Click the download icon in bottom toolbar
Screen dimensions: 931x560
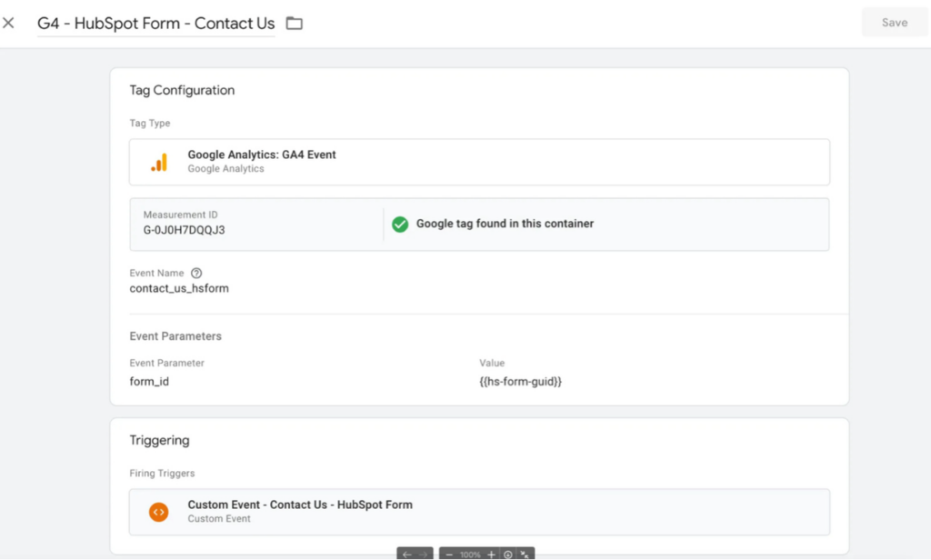(x=508, y=554)
